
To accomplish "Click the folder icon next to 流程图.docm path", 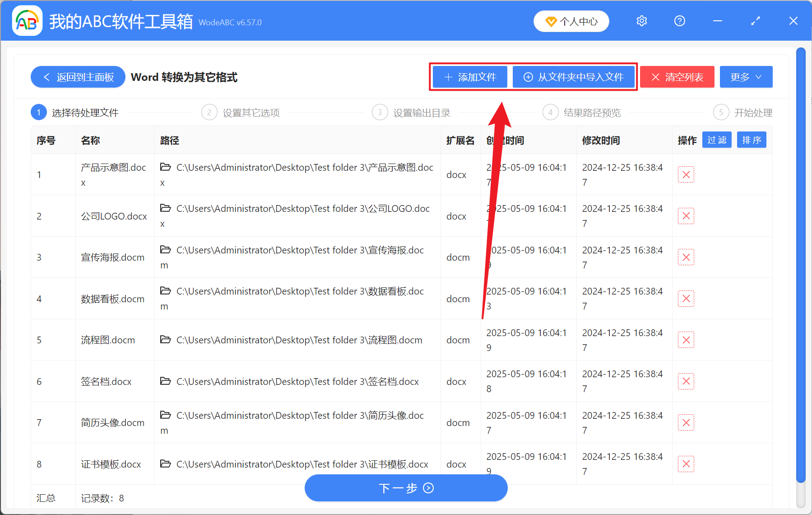I will pyautogui.click(x=165, y=339).
